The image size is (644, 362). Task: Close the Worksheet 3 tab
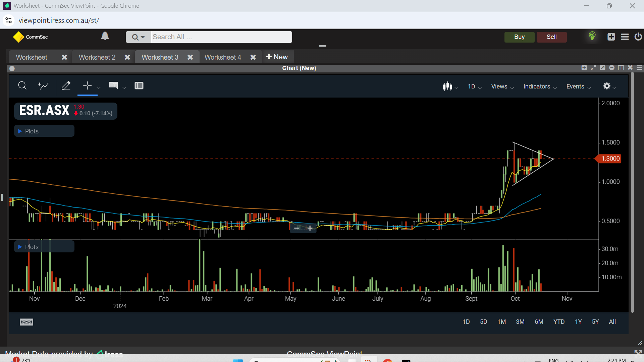[190, 57]
